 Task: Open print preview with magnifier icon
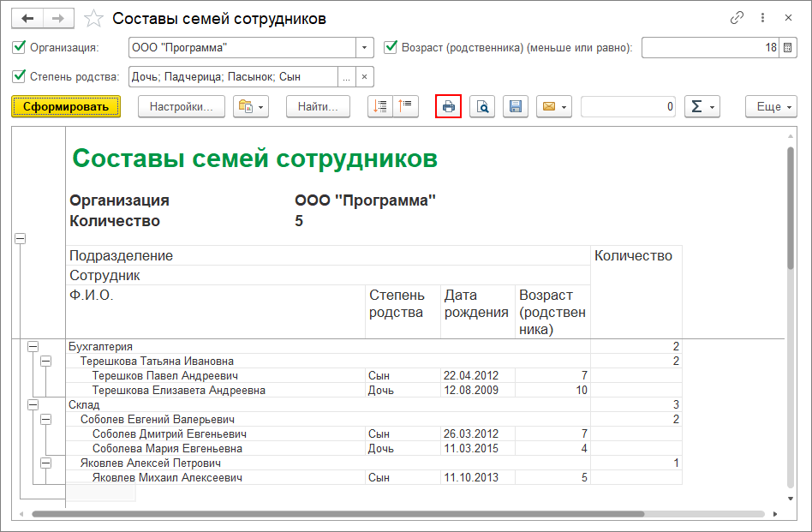(x=482, y=107)
